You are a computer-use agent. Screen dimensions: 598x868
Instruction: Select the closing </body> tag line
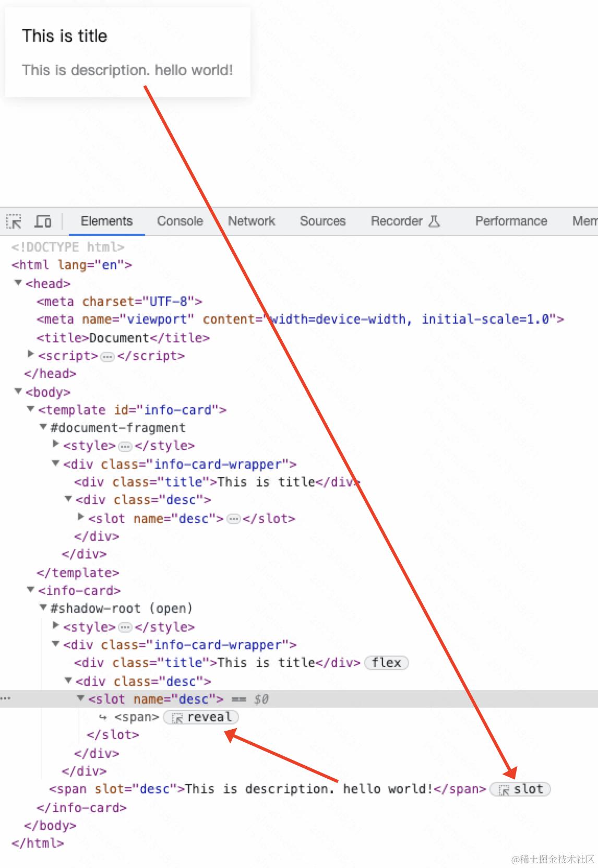pos(50,826)
